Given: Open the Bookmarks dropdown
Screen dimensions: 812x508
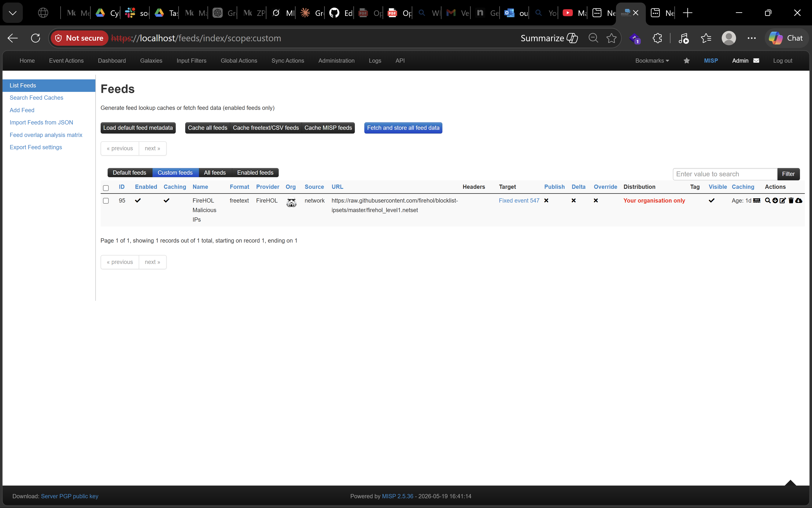Looking at the screenshot, I should pos(652,61).
